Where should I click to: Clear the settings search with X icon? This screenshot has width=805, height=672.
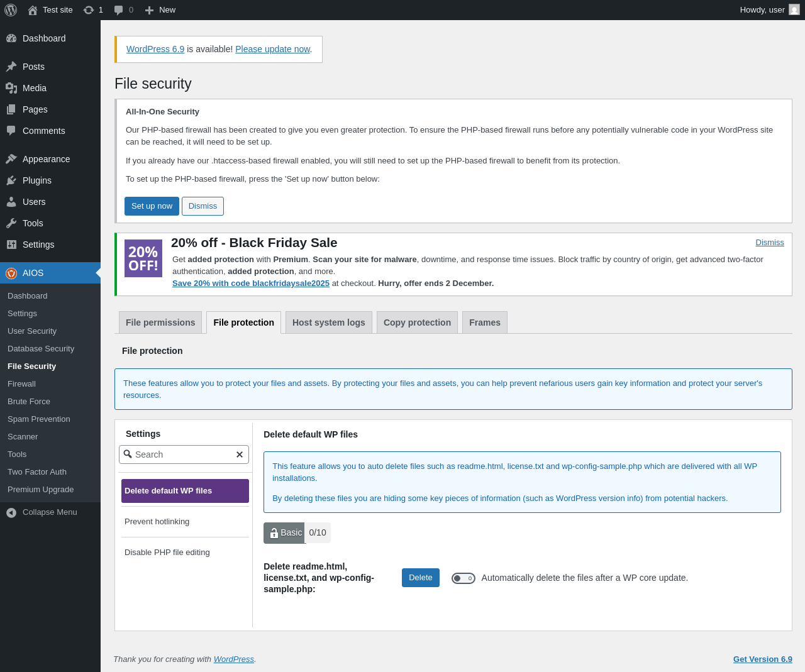coord(240,454)
